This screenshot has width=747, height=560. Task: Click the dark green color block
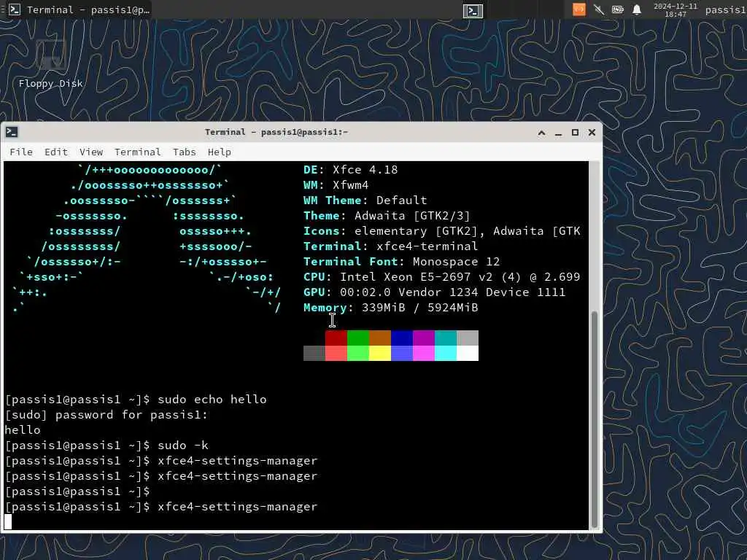[357, 338]
